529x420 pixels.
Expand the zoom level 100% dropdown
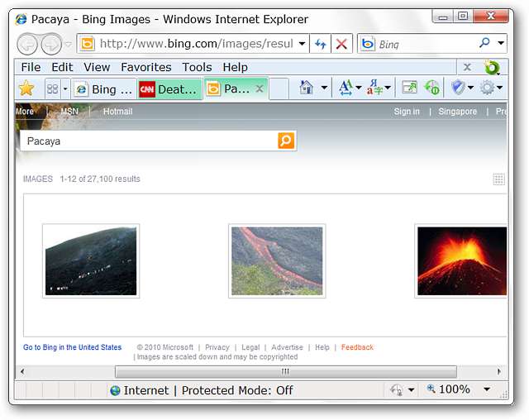click(487, 389)
